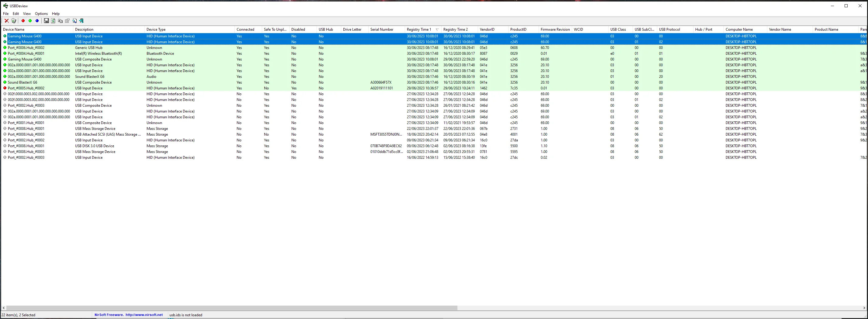The height and width of the screenshot is (319, 868).
Task: Select the USB DISK 3.0 USB Device row
Action: click(x=434, y=146)
